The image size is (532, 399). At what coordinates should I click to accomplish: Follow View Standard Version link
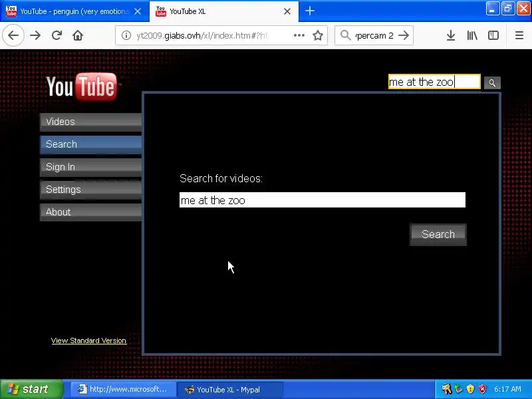[88, 340]
